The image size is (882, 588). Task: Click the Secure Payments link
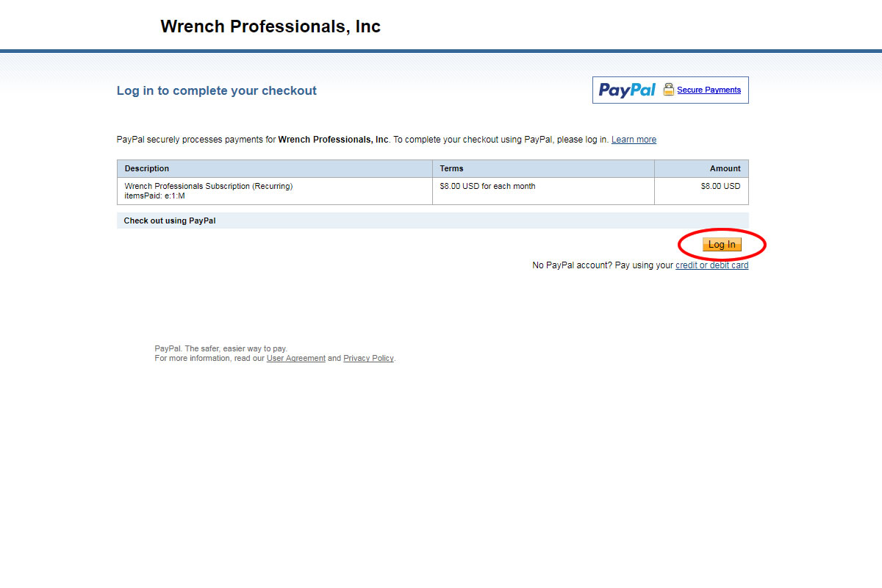(x=709, y=90)
